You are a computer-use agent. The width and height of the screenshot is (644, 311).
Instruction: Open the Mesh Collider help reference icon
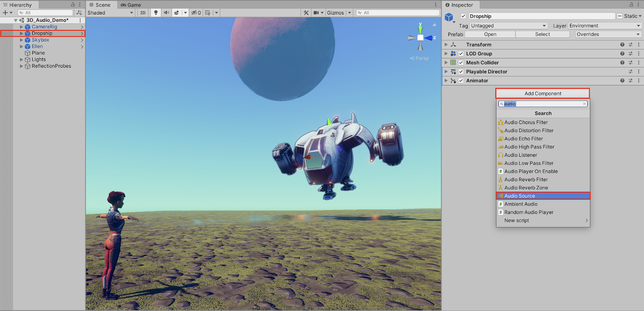[x=622, y=63]
